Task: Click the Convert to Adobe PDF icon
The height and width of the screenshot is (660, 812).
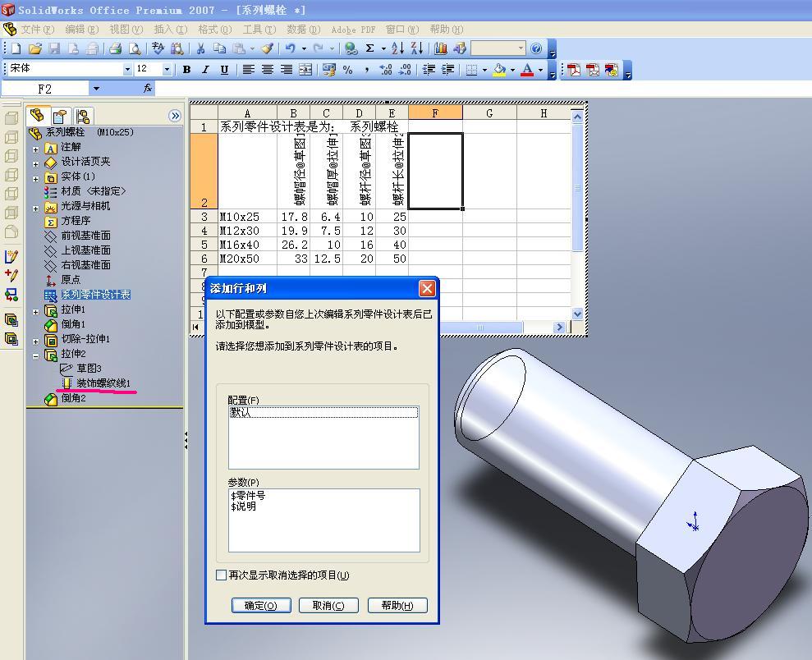Action: point(574,70)
